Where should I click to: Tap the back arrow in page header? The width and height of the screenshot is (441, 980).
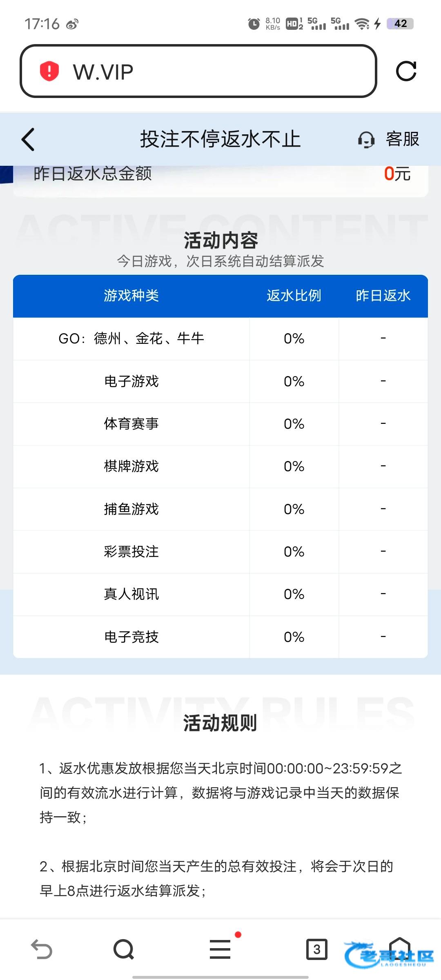[28, 140]
